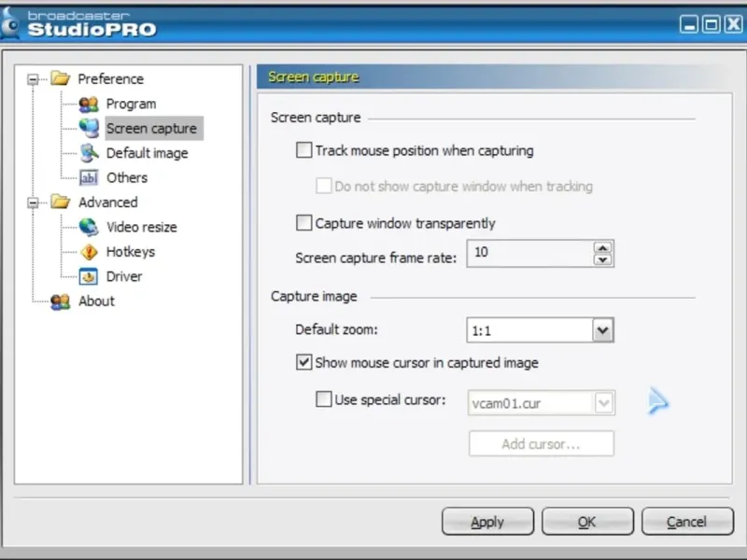The width and height of the screenshot is (747, 560).
Task: Click the Others abl icon
Action: pyautogui.click(x=89, y=177)
